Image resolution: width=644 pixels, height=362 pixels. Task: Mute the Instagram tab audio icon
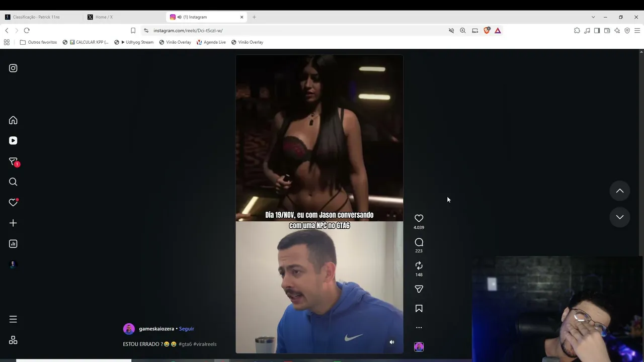[179, 17]
